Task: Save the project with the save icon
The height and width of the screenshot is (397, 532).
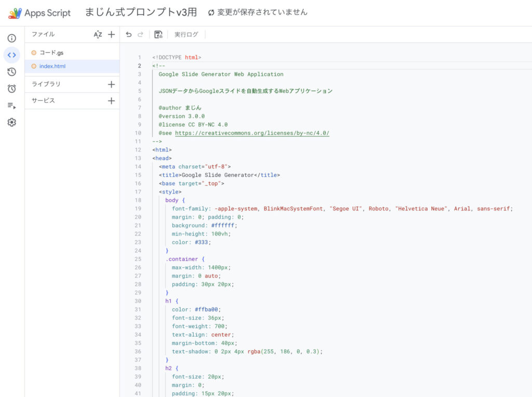Action: [158, 35]
